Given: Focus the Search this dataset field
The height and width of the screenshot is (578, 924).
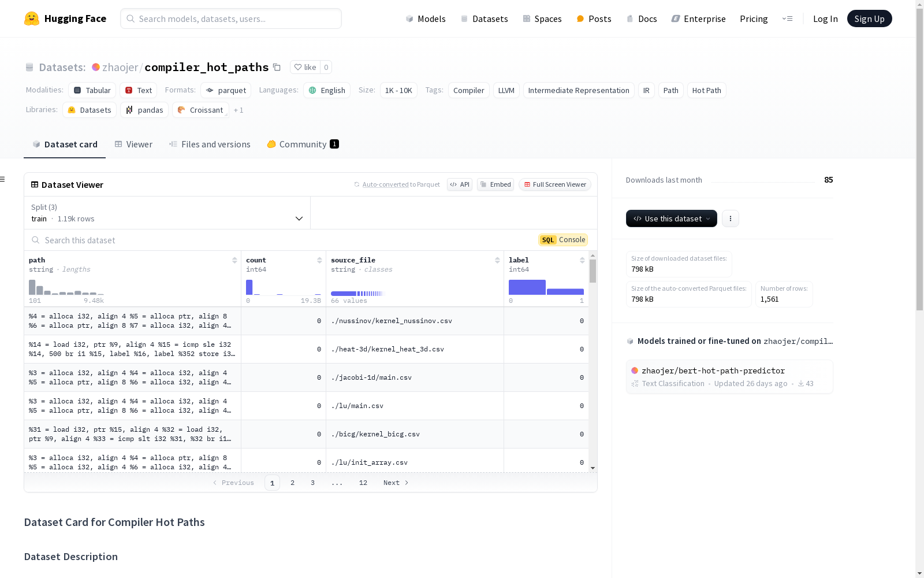Looking at the screenshot, I should [x=280, y=240].
